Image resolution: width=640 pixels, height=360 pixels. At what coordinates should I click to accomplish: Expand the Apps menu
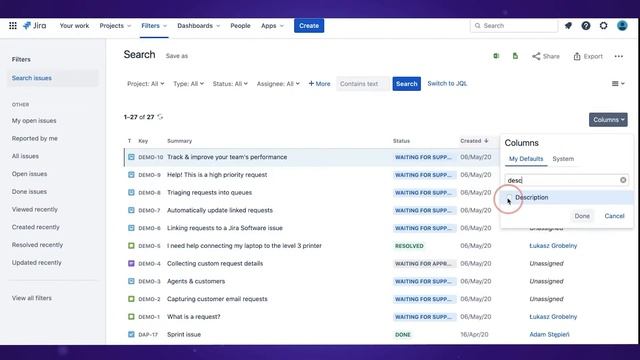point(272,26)
